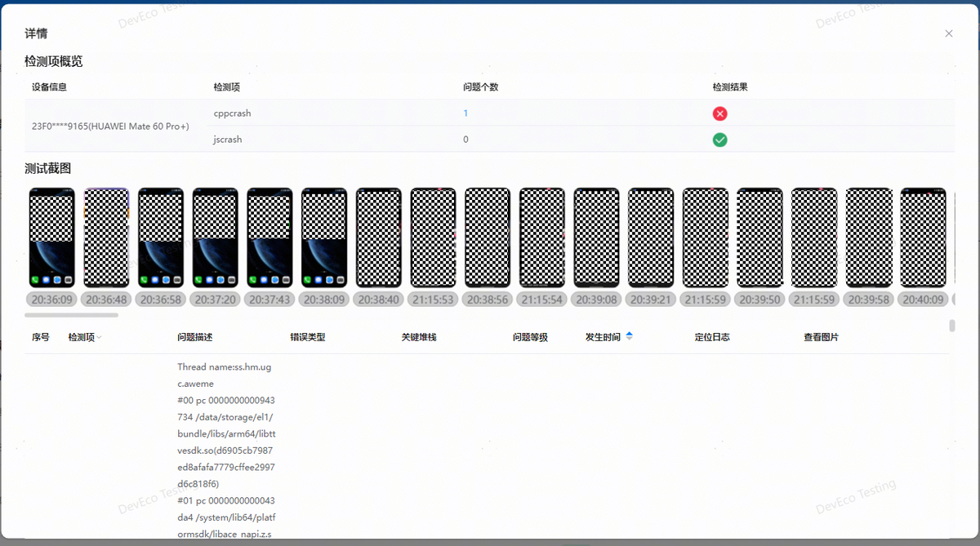Open the screenshot thumbnail above 20:36:09

click(x=51, y=237)
